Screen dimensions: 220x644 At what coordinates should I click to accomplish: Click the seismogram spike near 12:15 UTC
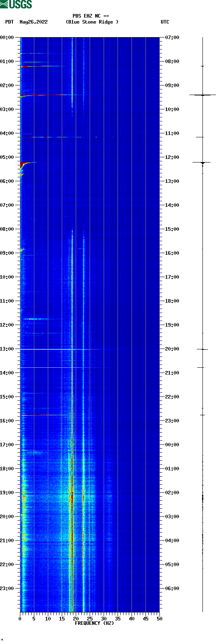pos(202,162)
